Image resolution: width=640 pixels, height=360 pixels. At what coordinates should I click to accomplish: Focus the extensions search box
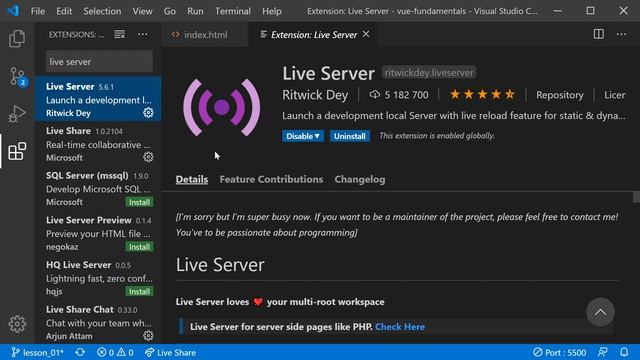(x=99, y=62)
